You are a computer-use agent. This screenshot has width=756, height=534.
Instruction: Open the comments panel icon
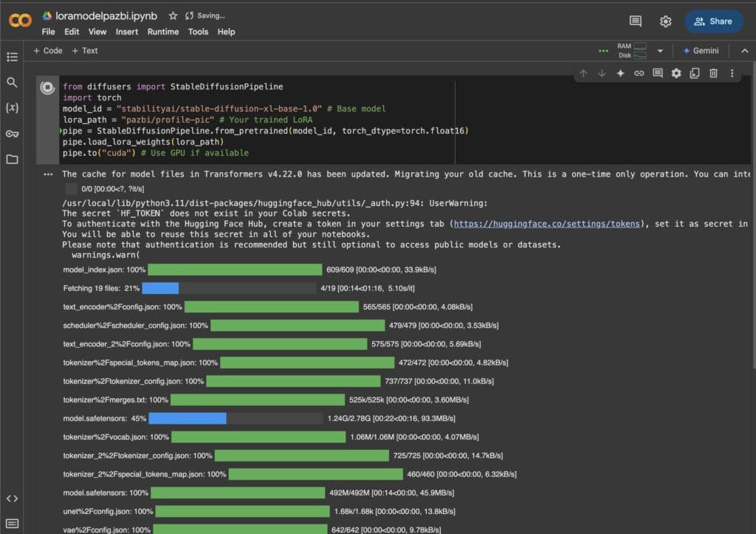635,21
